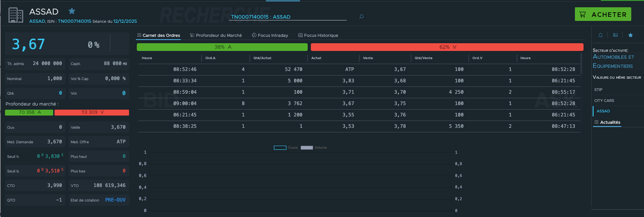Click the Automobiles et Equipementiers sector link
This screenshot has height=217, width=644.
click(x=613, y=61)
